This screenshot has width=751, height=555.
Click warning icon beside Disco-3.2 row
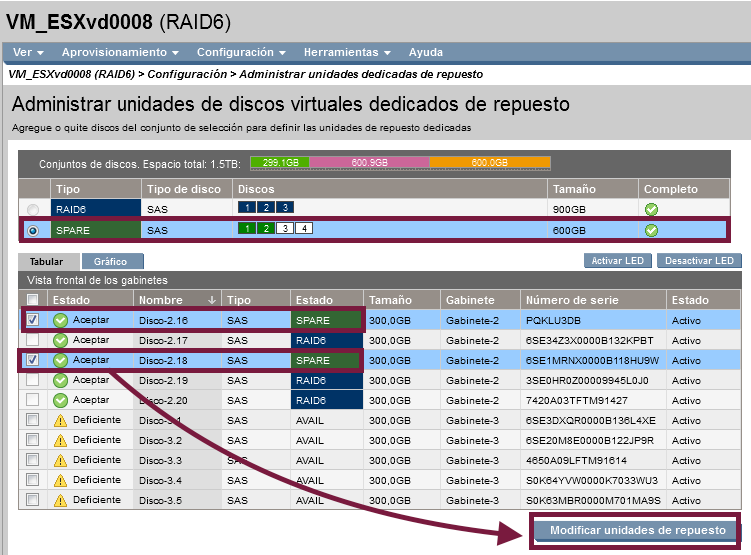coord(60,440)
